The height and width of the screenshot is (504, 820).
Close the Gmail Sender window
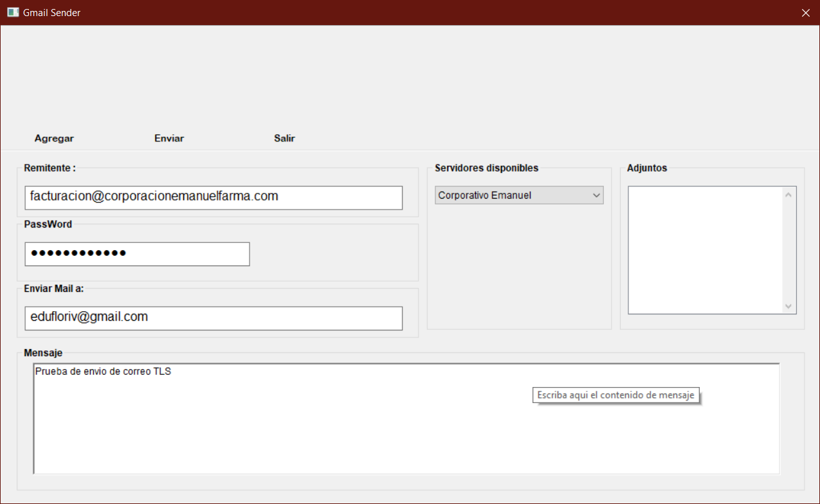(805, 12)
